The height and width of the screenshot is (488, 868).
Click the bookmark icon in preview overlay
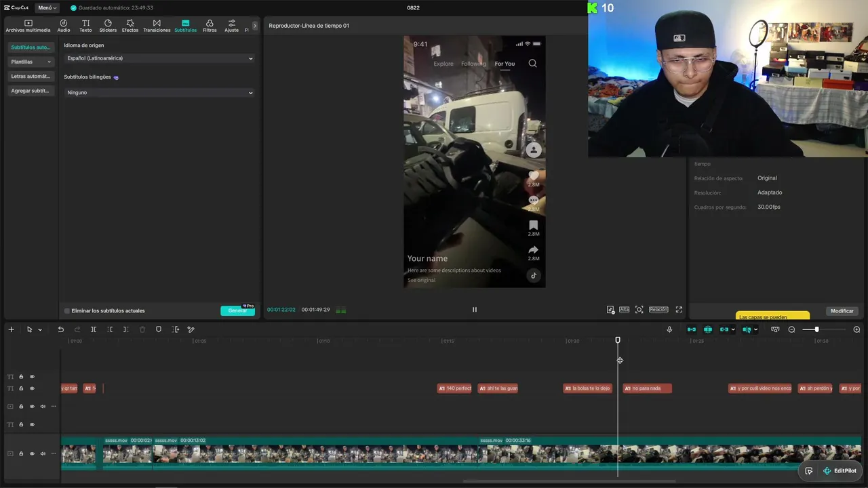click(534, 225)
